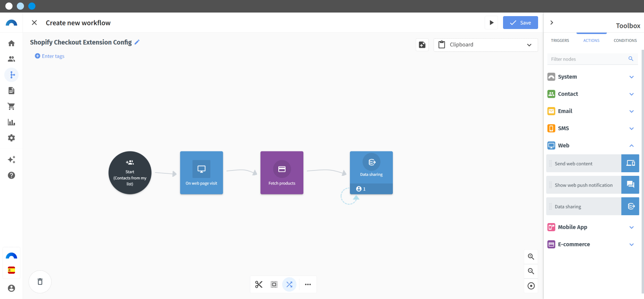The image size is (644, 299).
Task: Select the Fetch products node
Action: tap(282, 173)
